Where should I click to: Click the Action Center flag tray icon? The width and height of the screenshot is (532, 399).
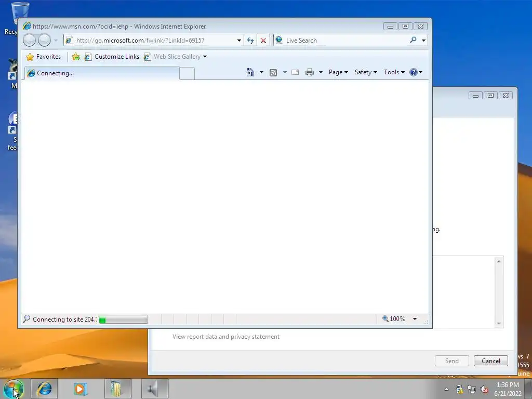pyautogui.click(x=459, y=389)
